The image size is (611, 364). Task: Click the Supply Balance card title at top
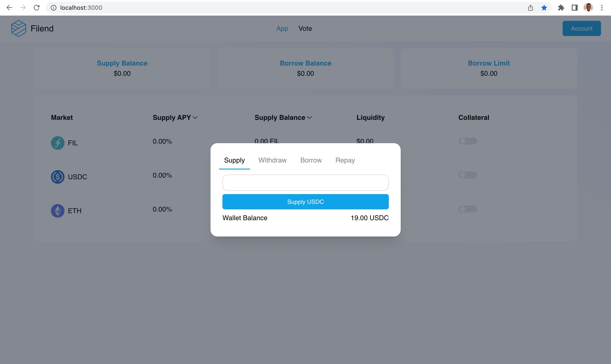click(x=122, y=63)
